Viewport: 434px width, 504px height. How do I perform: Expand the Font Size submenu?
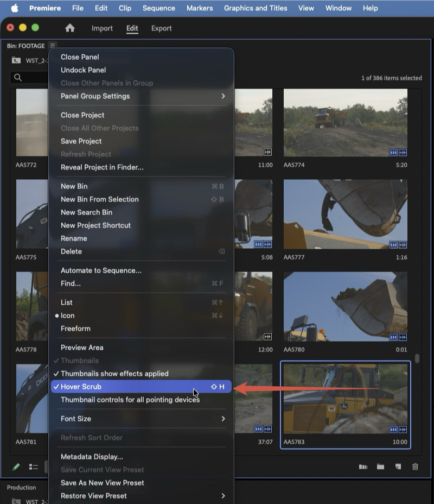coord(141,419)
